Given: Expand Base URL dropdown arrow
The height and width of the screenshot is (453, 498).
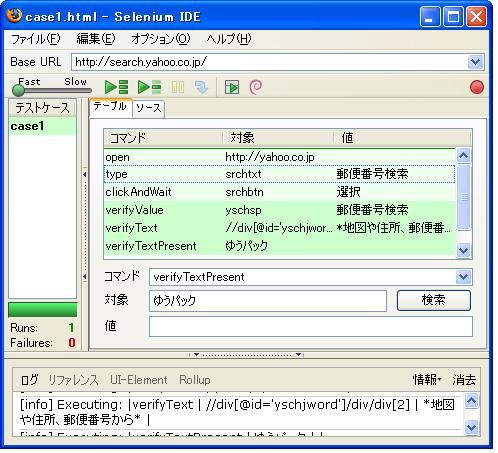Looking at the screenshot, I should tap(475, 62).
